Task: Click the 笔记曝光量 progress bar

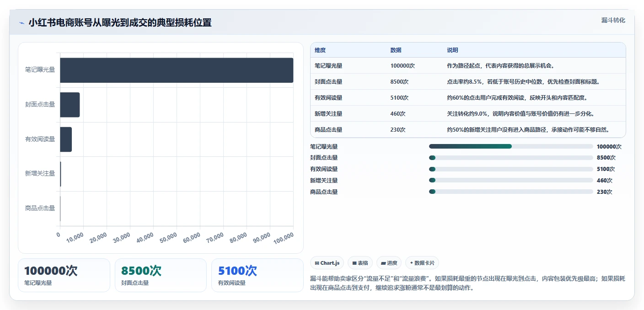Action: [511, 146]
